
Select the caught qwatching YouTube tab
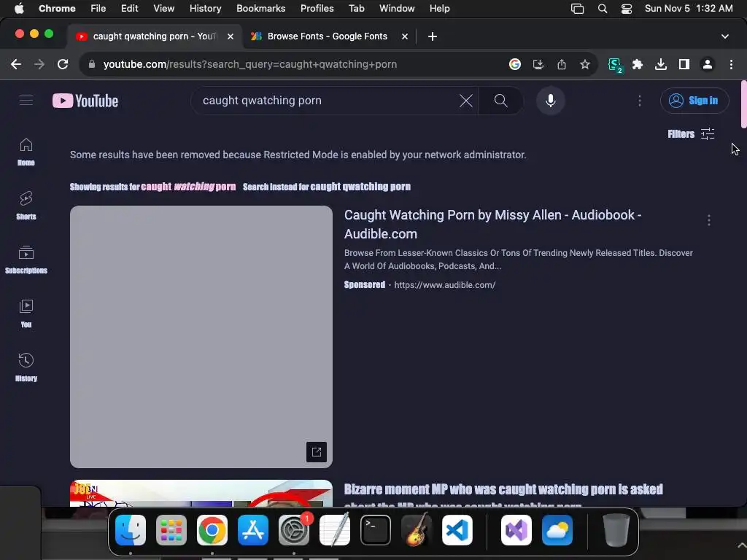pos(155,36)
